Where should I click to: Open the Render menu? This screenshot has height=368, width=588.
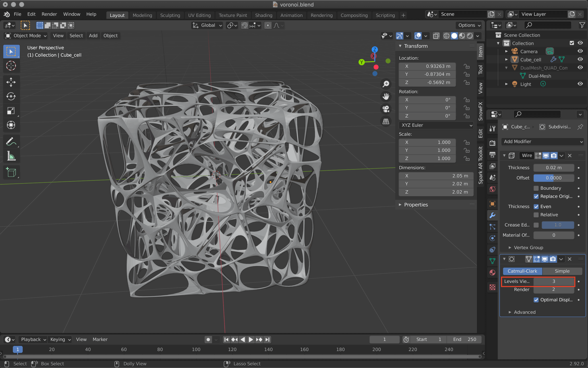49,14
